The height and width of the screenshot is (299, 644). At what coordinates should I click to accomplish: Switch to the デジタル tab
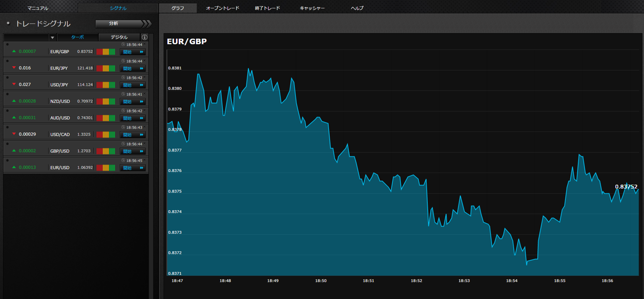[x=119, y=37]
